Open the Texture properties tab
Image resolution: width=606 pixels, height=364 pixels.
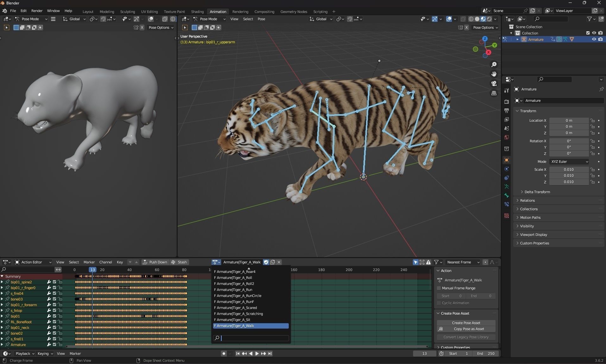click(507, 216)
